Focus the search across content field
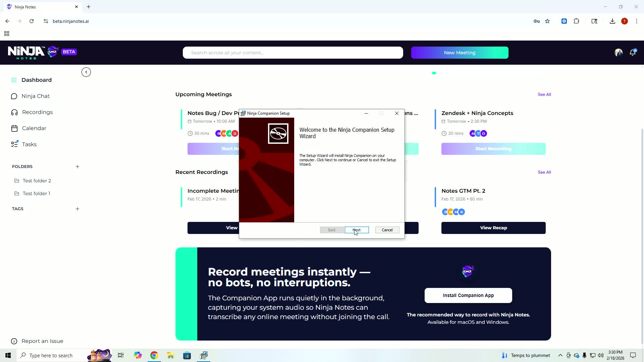Image resolution: width=644 pixels, height=362 pixels. click(x=293, y=53)
